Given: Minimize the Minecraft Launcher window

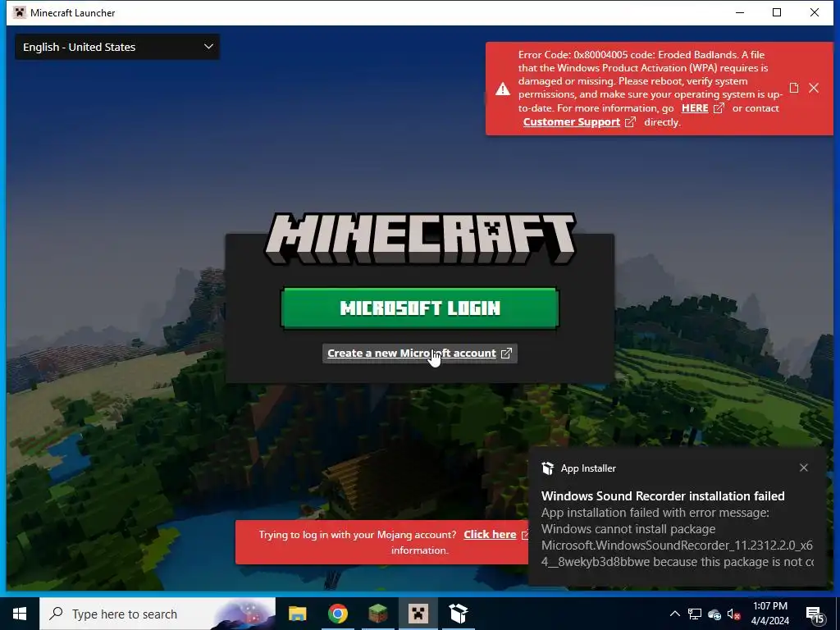Looking at the screenshot, I should pos(740,12).
